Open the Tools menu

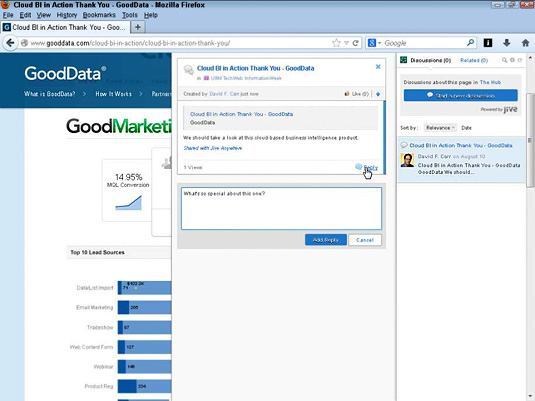pyautogui.click(x=130, y=15)
